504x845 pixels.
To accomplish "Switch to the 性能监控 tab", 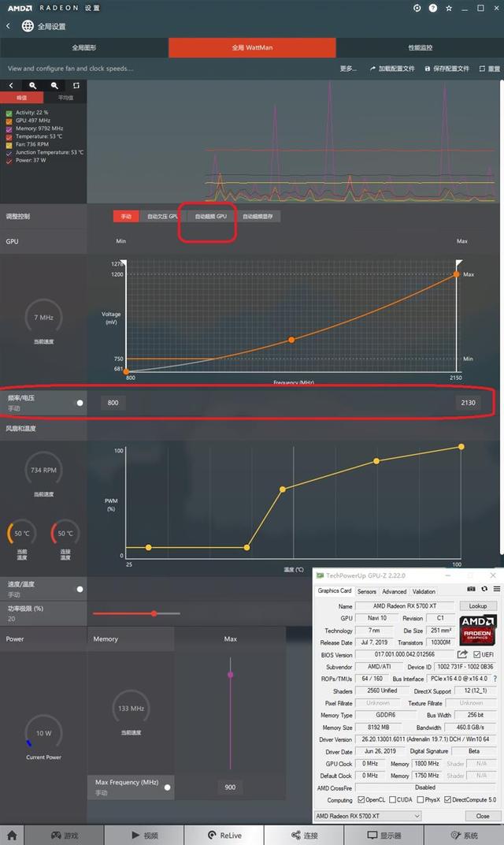I will [420, 47].
